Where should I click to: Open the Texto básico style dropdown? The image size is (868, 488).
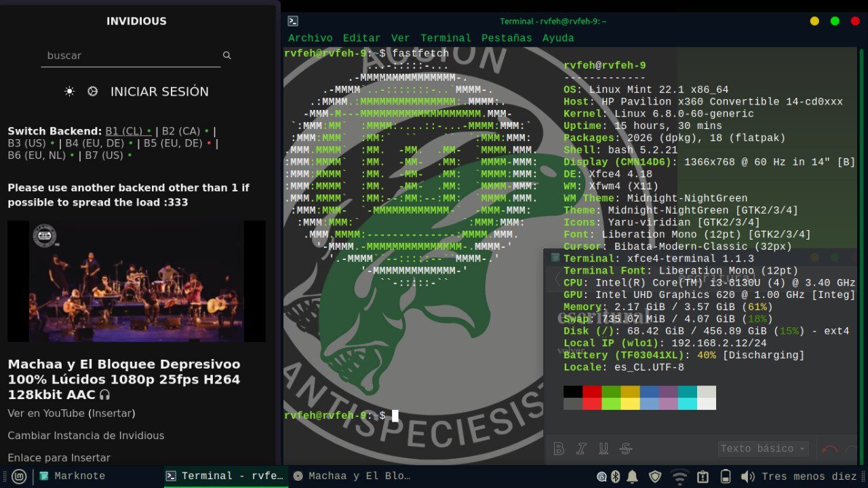pyautogui.click(x=764, y=449)
